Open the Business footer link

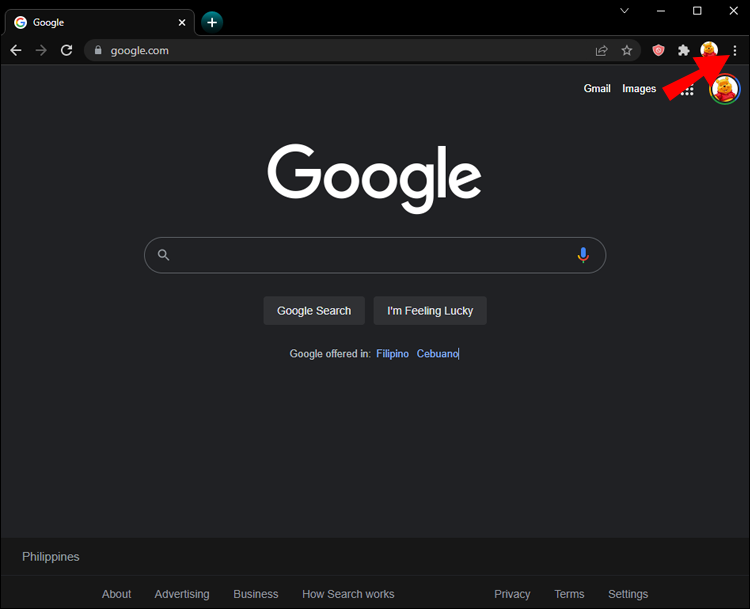[255, 594]
